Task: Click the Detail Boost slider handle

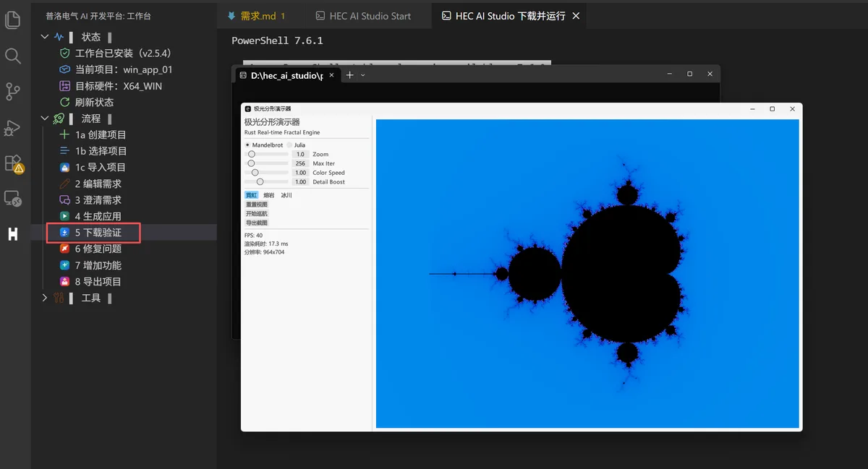Action: 260,182
